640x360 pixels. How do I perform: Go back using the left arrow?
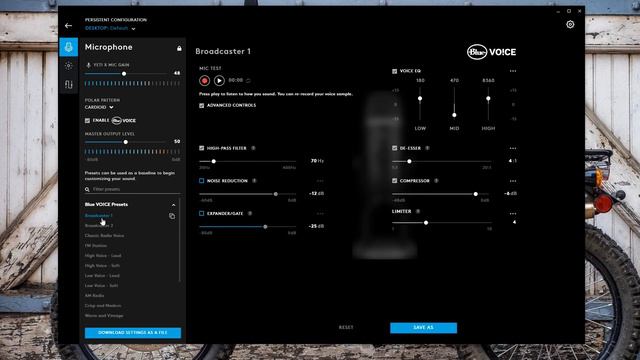click(x=68, y=26)
